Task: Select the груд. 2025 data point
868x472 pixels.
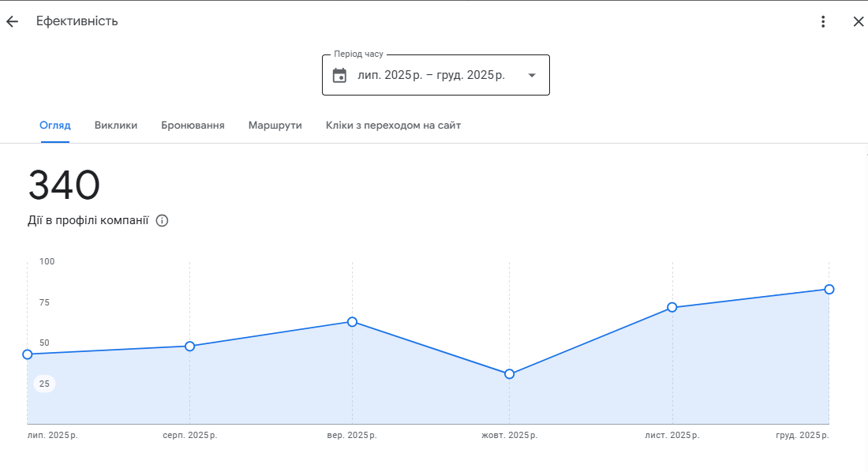Action: click(829, 290)
